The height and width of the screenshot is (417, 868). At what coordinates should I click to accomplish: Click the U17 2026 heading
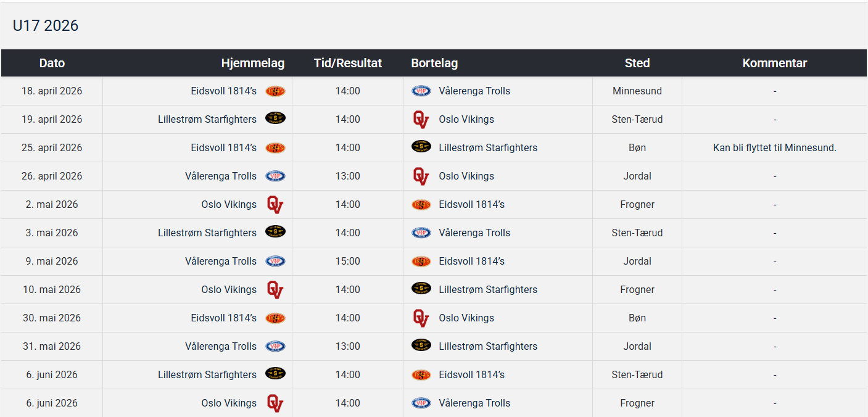46,25
